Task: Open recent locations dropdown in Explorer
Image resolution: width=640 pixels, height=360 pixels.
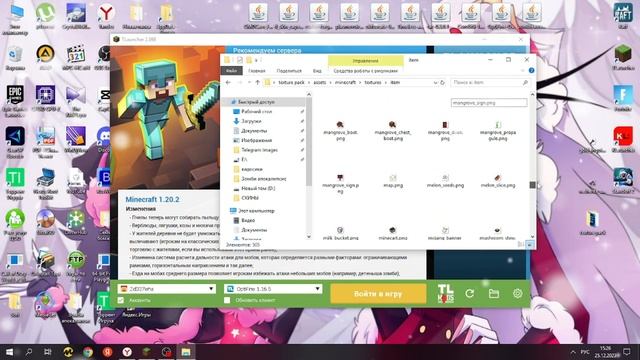Action: (249, 82)
